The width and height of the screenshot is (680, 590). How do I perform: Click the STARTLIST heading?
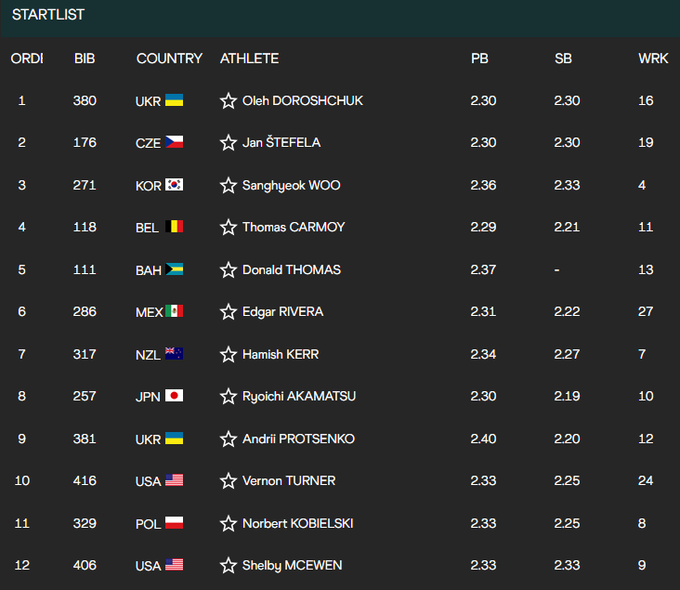coord(48,15)
